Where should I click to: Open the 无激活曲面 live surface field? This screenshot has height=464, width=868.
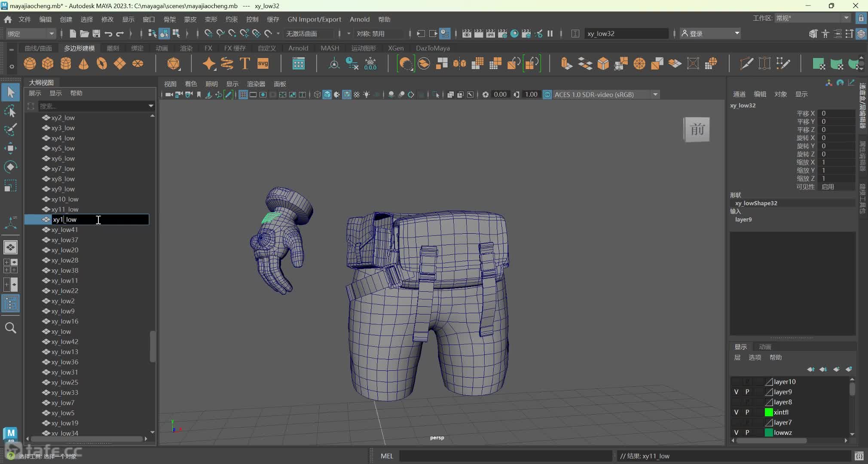[309, 34]
